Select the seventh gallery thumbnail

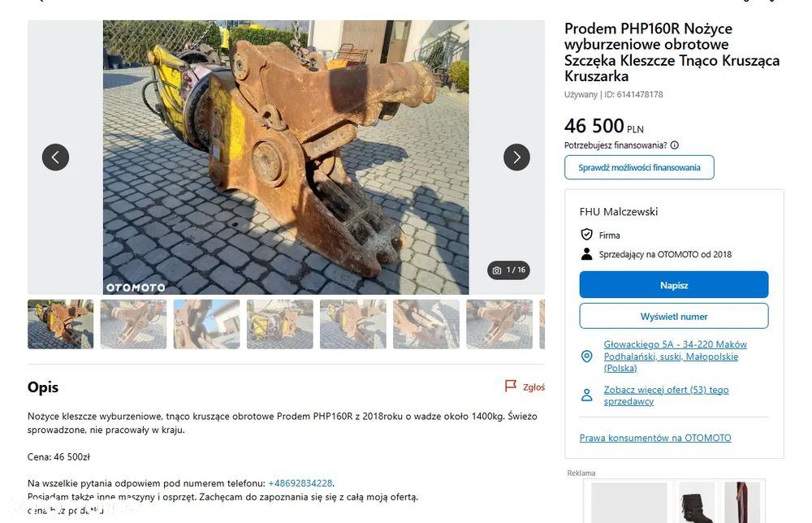499,324
